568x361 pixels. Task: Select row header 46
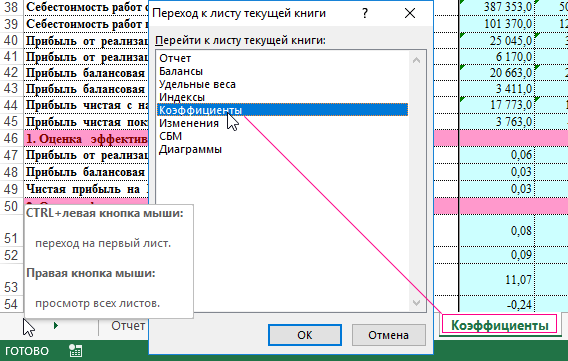pos(11,138)
